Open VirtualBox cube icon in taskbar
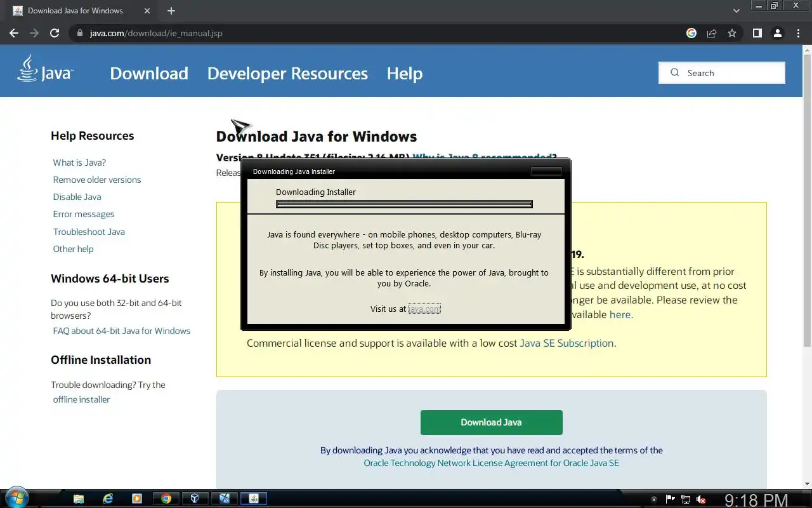Screen dimensions: 812x508 195,498
